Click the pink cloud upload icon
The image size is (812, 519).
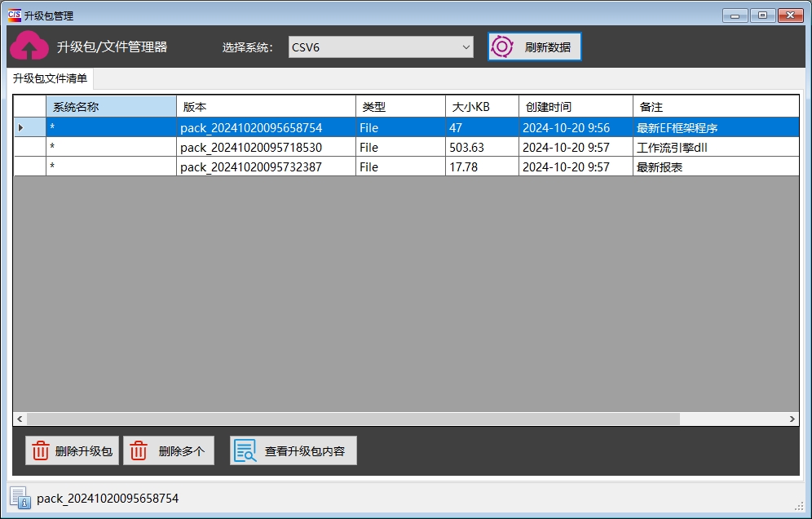(29, 47)
